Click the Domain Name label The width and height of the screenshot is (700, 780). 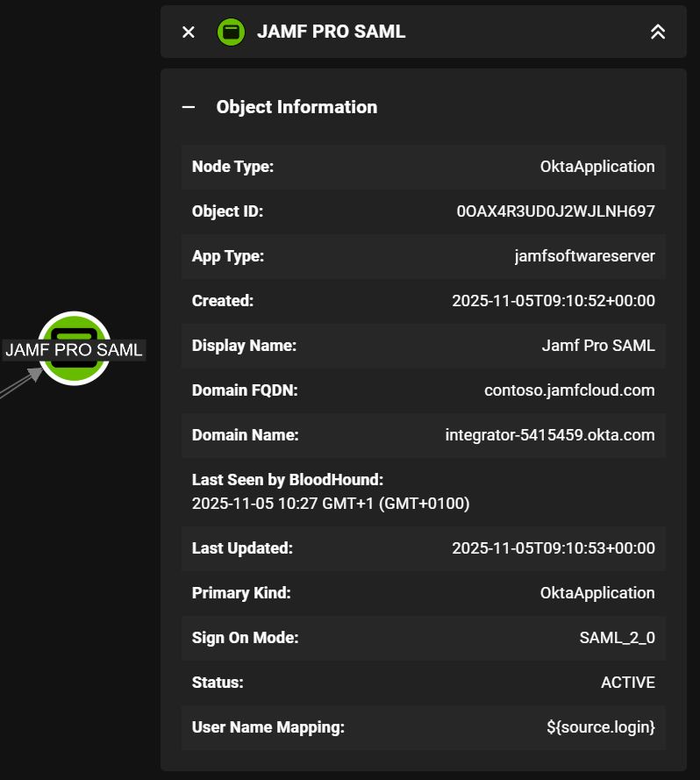click(x=246, y=435)
